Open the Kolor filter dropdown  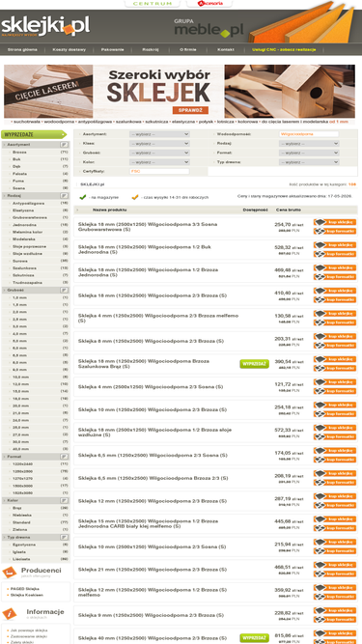point(159,162)
